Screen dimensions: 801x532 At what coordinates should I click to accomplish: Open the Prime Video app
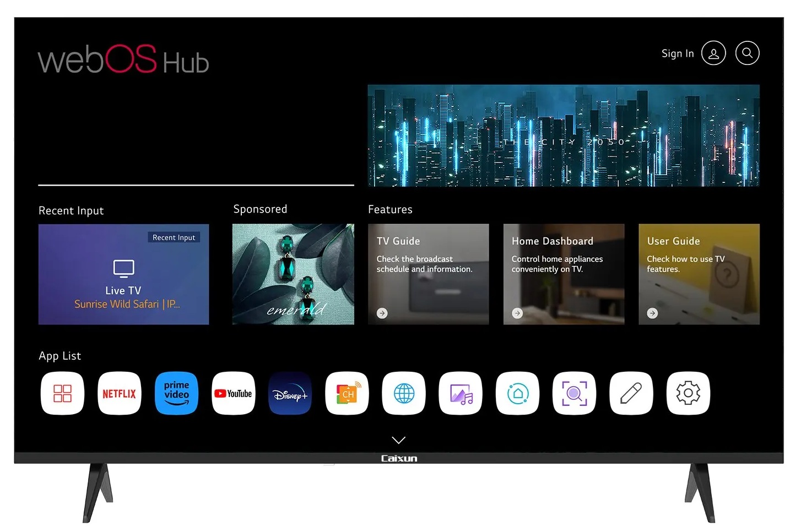click(x=176, y=393)
